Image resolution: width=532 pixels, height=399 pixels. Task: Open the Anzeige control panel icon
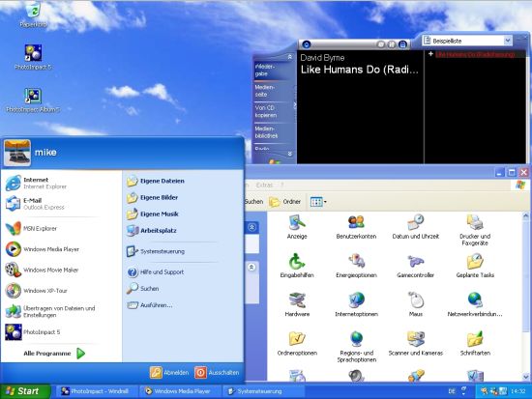[x=297, y=226]
